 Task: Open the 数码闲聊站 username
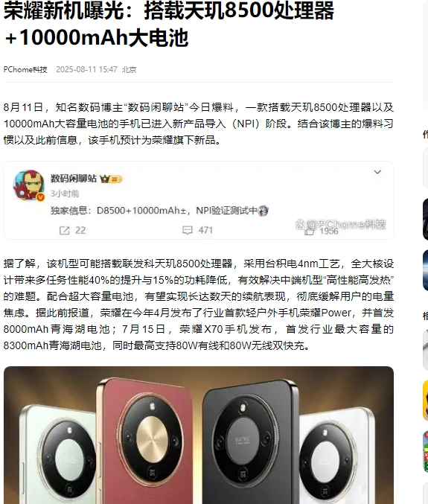pos(74,179)
